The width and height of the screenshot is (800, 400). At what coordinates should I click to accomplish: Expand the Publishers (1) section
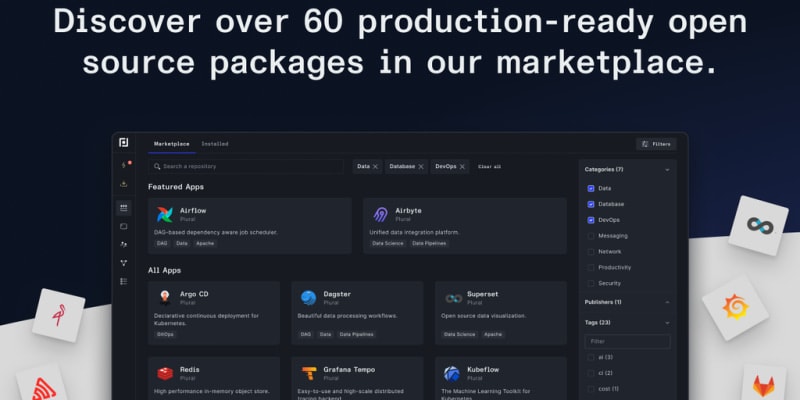(x=667, y=302)
